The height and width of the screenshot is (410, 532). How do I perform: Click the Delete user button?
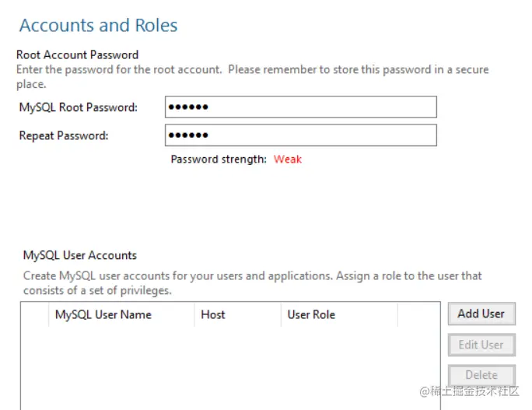click(x=481, y=374)
